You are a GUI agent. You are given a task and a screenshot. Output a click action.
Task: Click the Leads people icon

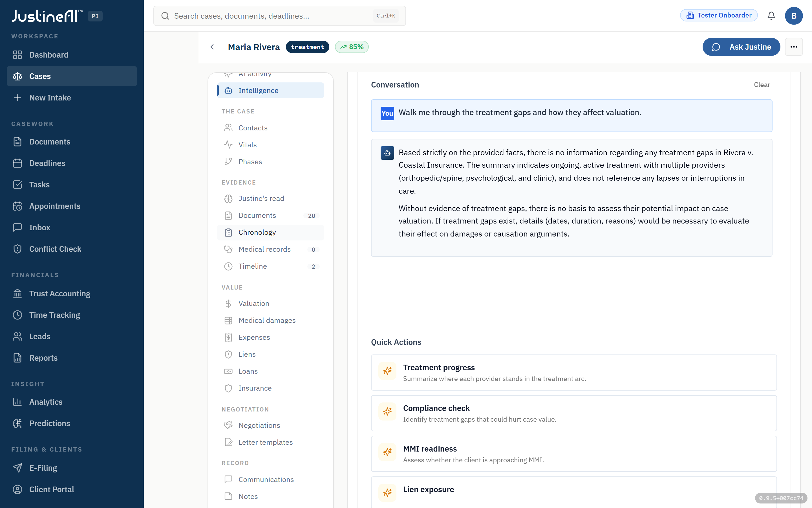coord(17,337)
